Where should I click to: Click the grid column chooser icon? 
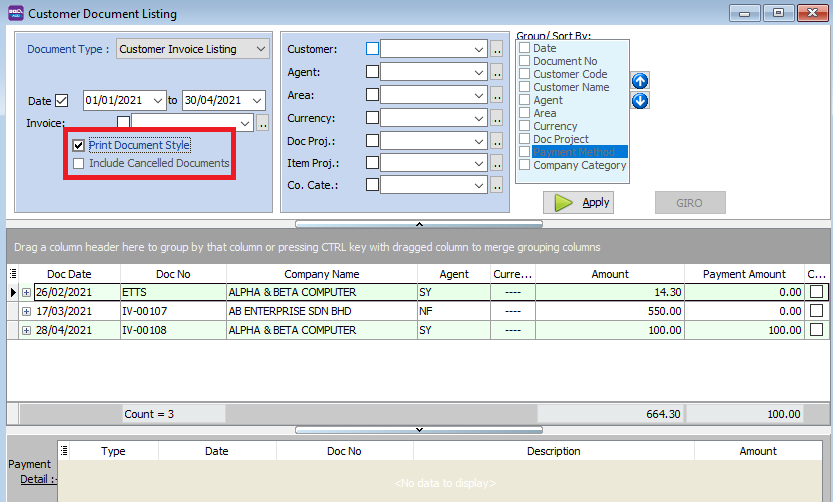point(13,274)
